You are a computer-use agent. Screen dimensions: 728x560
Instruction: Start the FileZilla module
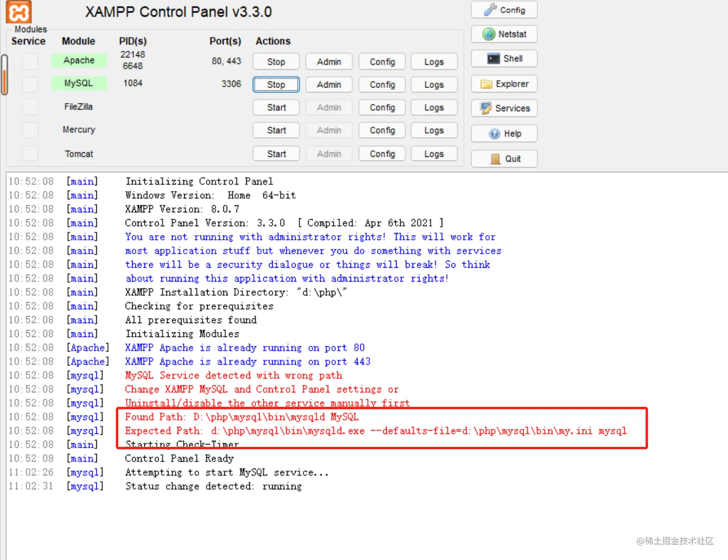coord(276,107)
